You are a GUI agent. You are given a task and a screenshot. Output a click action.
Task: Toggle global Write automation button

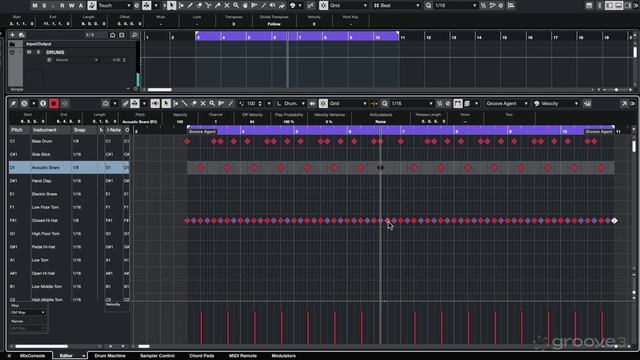click(x=71, y=6)
